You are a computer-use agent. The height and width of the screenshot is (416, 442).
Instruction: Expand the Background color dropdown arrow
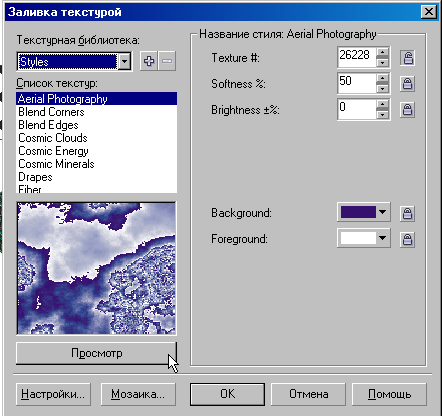(x=383, y=212)
